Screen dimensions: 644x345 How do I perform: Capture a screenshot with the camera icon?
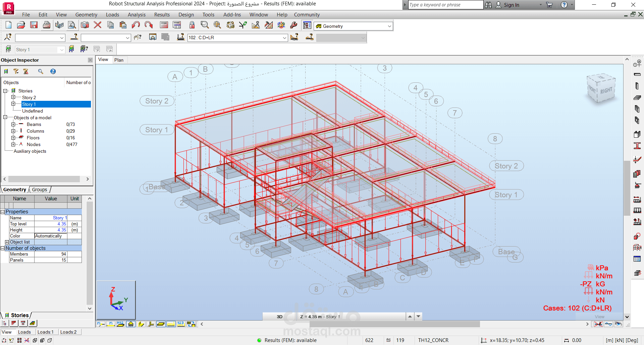85,25
